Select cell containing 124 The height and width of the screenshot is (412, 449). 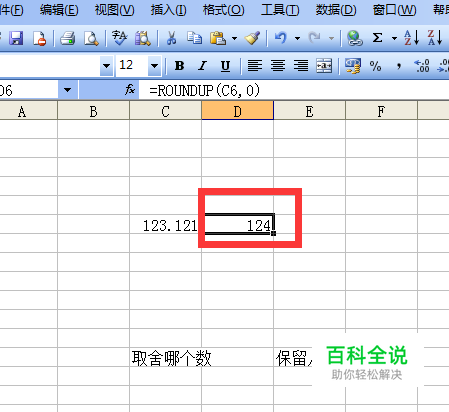[238, 224]
